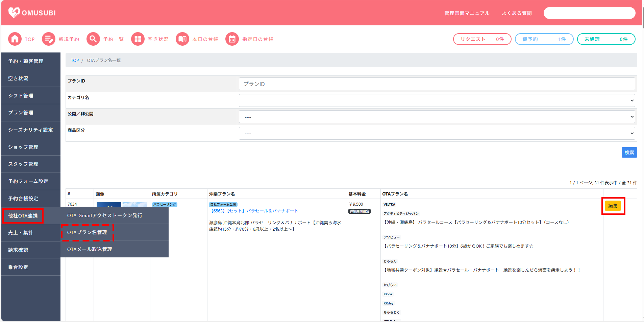Open OTA Gmailアクセストークン発行 submenu item
This screenshot has width=644, height=322.
click(105, 215)
